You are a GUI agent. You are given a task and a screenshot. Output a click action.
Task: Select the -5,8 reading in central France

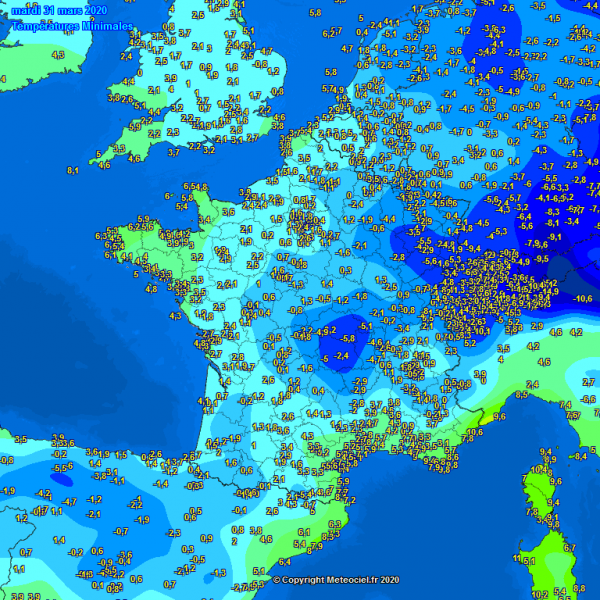pos(347,338)
